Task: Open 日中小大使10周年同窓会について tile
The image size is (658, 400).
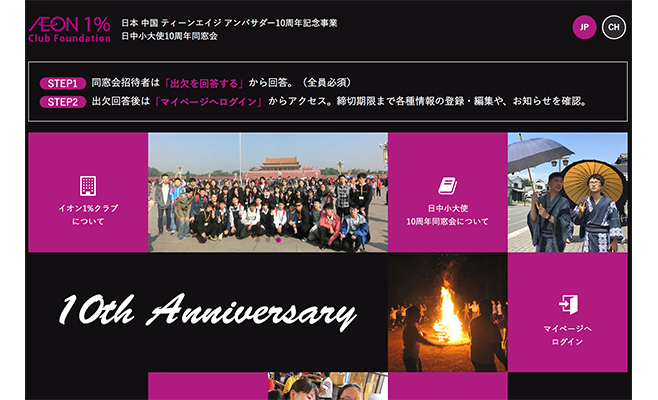Action: coord(448,193)
